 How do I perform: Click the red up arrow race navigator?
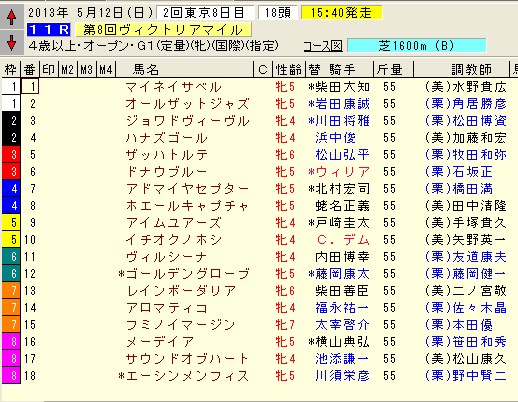[11, 16]
